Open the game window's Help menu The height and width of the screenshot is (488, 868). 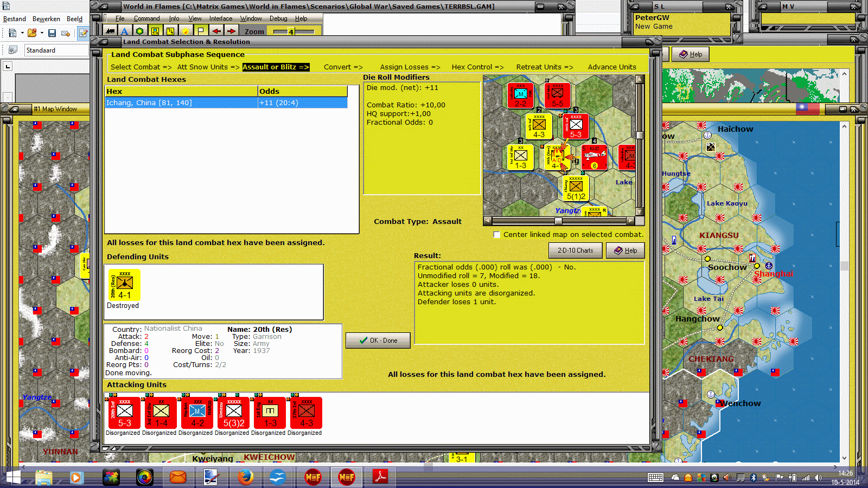(301, 18)
